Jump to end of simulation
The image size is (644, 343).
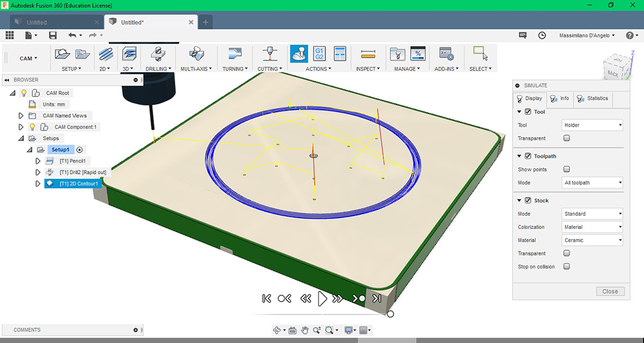tap(377, 299)
